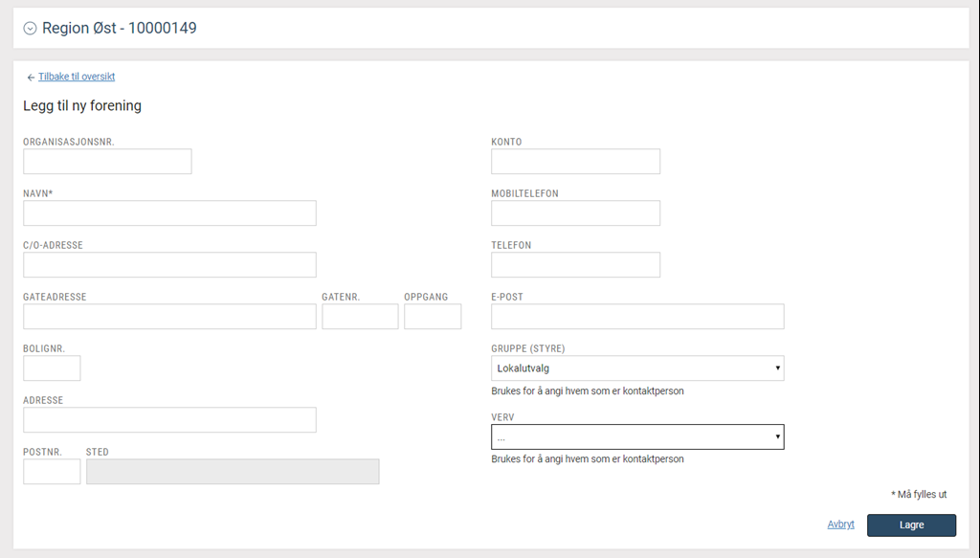Collapse the Region Øst section chevron icon
Screen dimensions: 980x558
30,28
